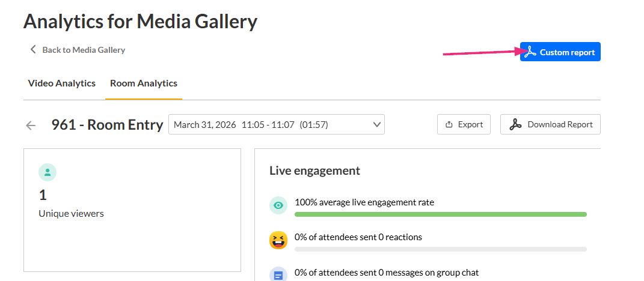The width and height of the screenshot is (644, 281).
Task: Open the session date dropdown
Action: (x=277, y=124)
